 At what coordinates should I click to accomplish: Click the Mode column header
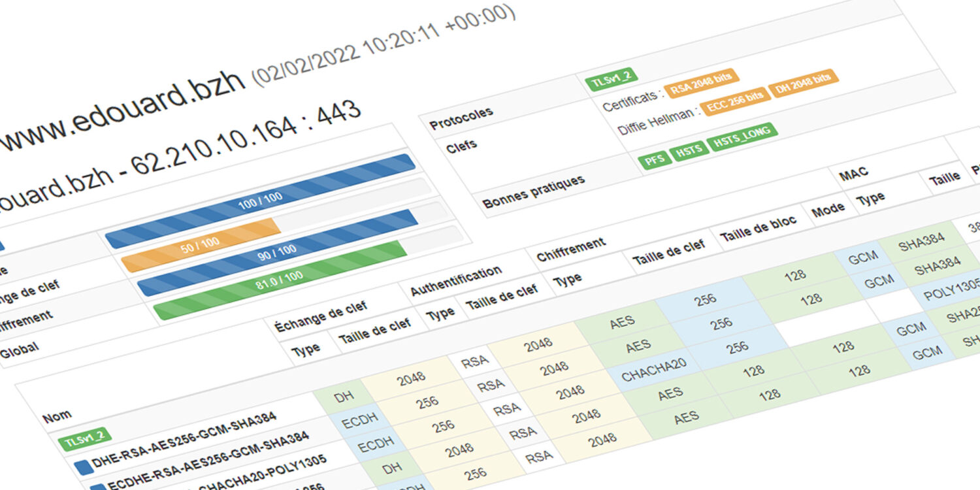coord(828,210)
